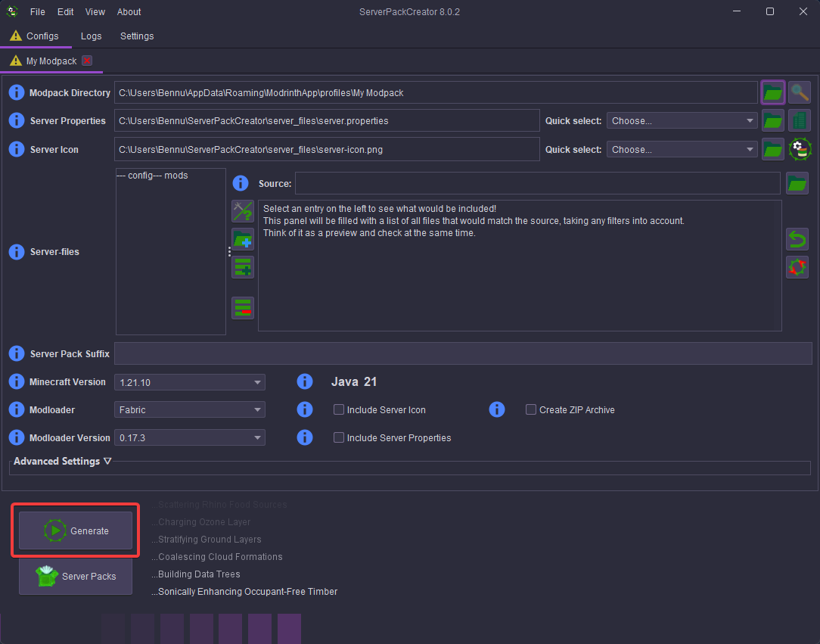Click the info icon next to Source
The height and width of the screenshot is (644, 820).
pos(240,183)
